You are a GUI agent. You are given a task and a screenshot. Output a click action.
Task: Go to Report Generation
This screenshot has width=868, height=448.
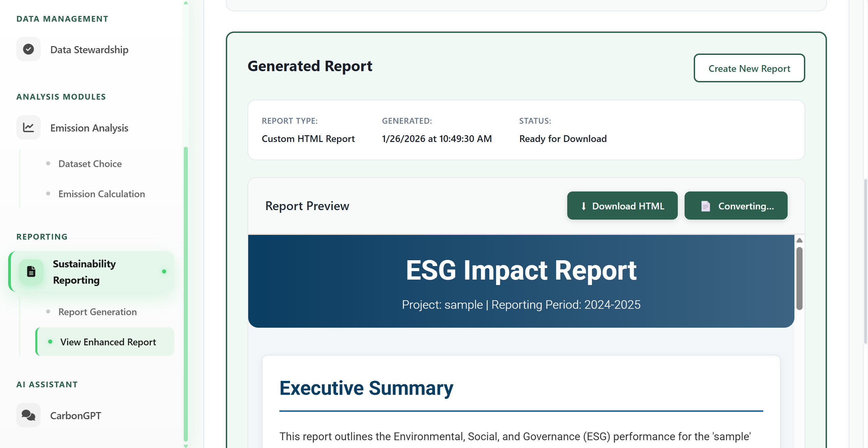pyautogui.click(x=97, y=312)
